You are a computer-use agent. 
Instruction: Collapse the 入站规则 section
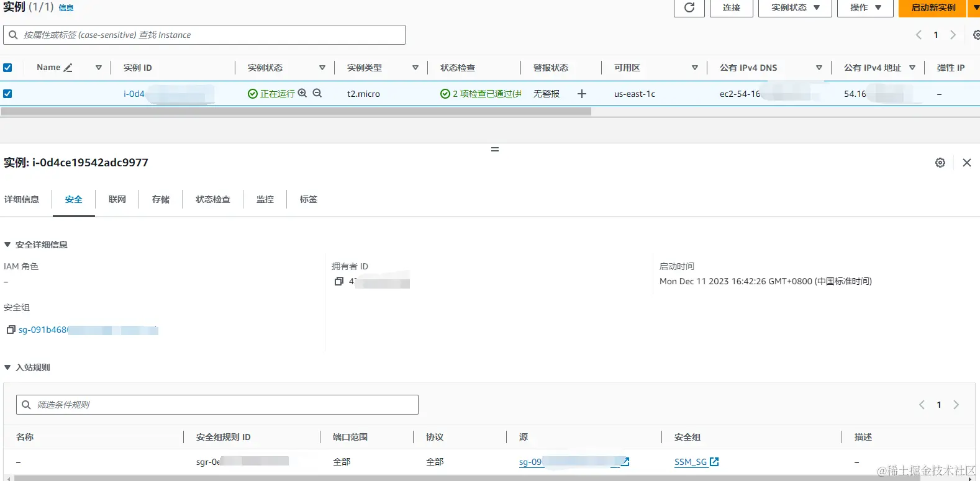7,367
